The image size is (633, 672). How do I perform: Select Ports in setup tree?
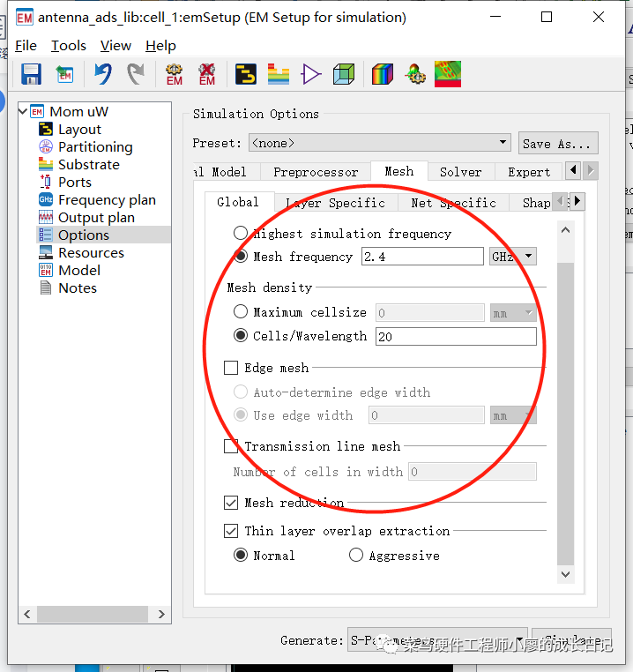click(x=75, y=183)
